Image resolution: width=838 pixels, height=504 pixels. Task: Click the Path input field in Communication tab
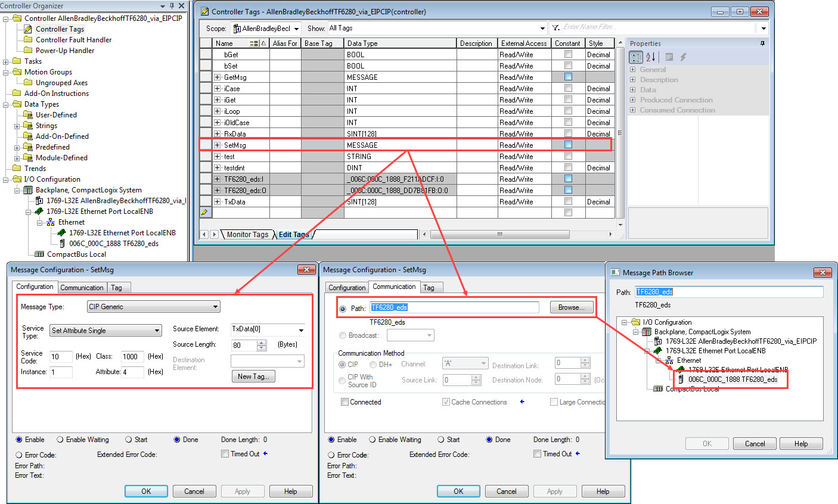pos(454,307)
